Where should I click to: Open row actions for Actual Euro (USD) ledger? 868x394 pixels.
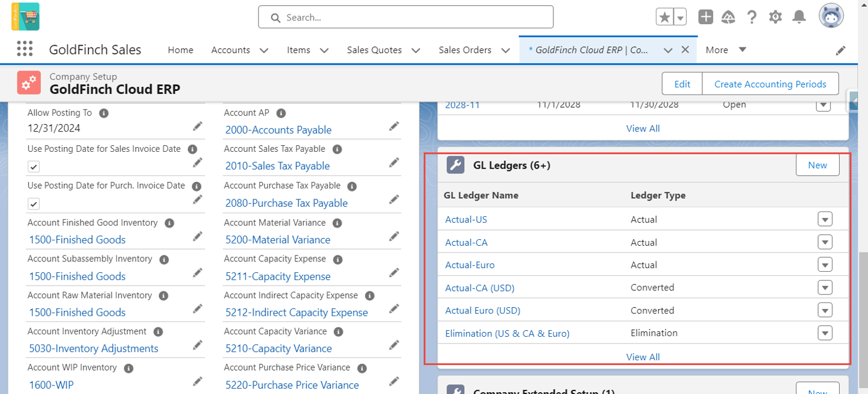[825, 310]
